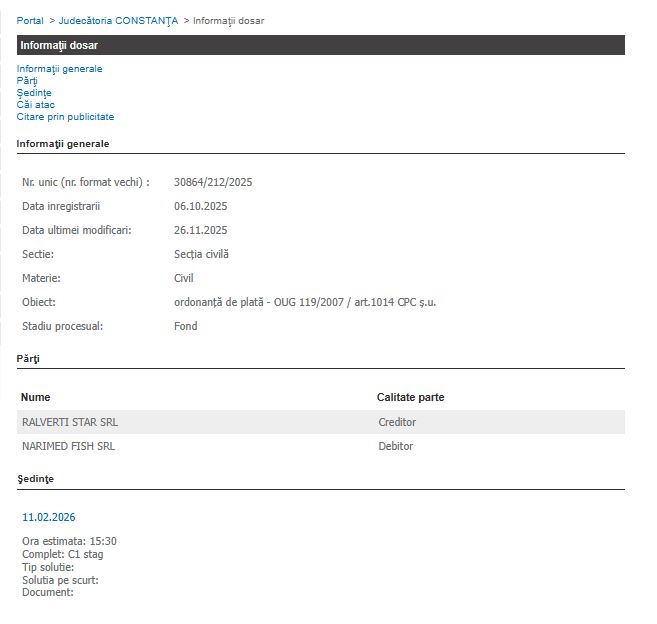The height and width of the screenshot is (624, 657).
Task: Click the last modification date 26.11.2025
Action: (x=201, y=230)
